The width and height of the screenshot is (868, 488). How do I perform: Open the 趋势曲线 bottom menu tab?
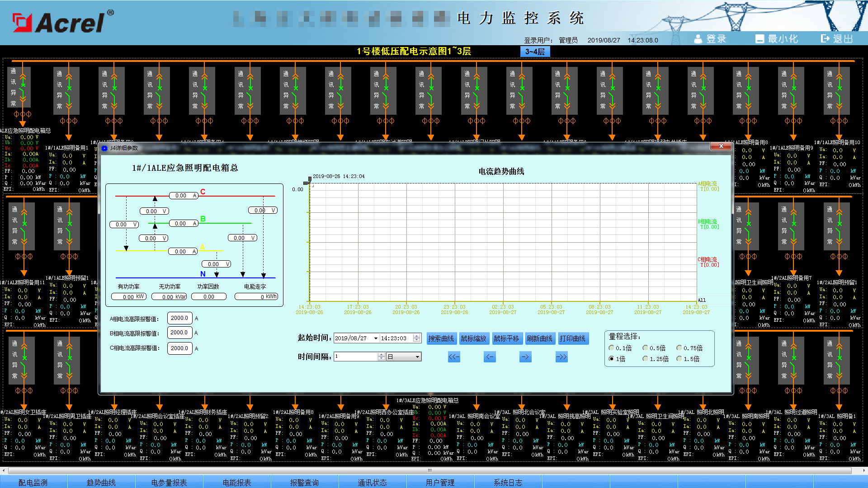pyautogui.click(x=101, y=482)
